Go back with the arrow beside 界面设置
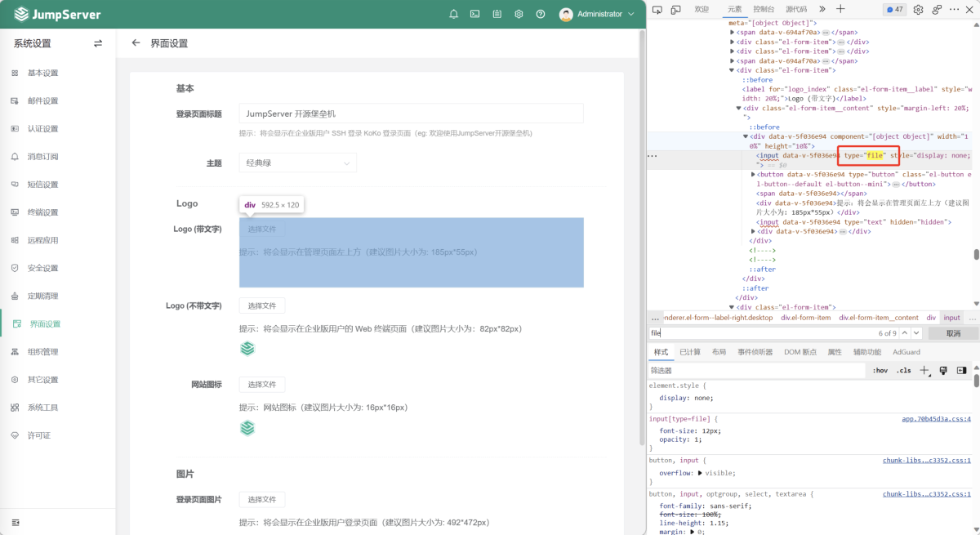Viewport: 980px width, 535px height. point(136,43)
